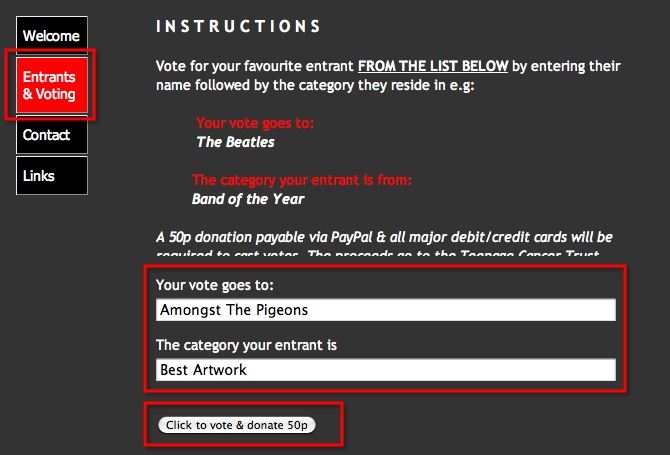Go to the Contact page

click(x=46, y=135)
